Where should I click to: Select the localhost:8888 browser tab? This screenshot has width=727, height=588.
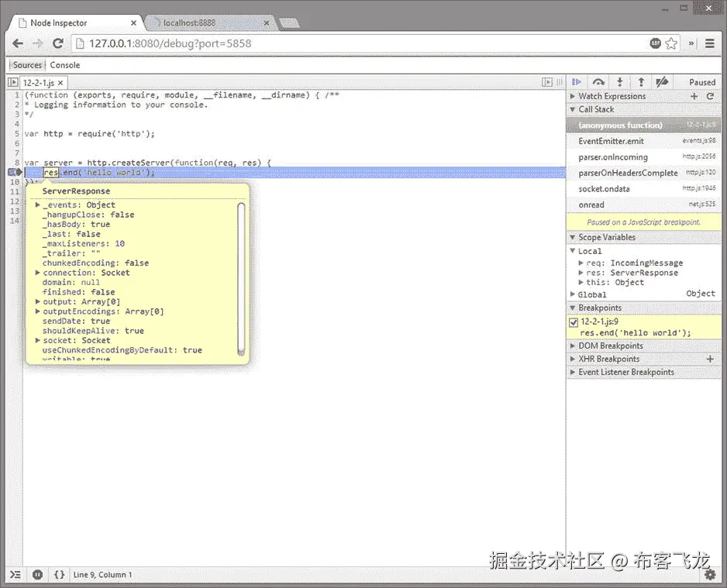208,22
